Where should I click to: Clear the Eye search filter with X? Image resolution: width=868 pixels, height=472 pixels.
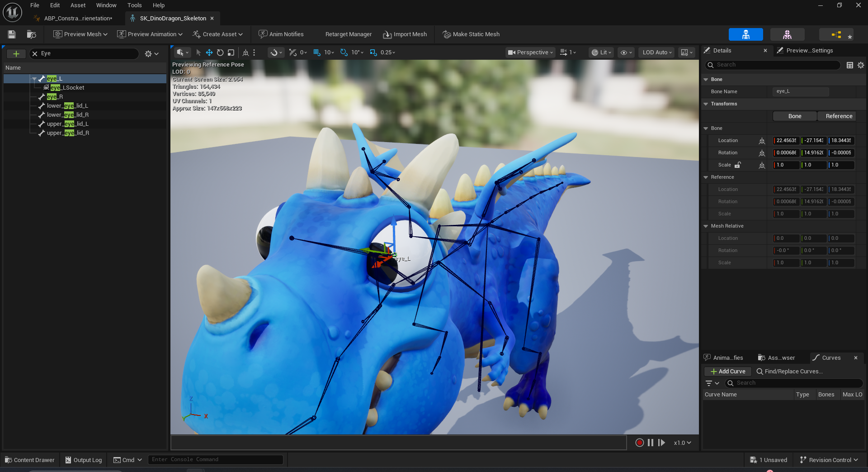point(35,53)
